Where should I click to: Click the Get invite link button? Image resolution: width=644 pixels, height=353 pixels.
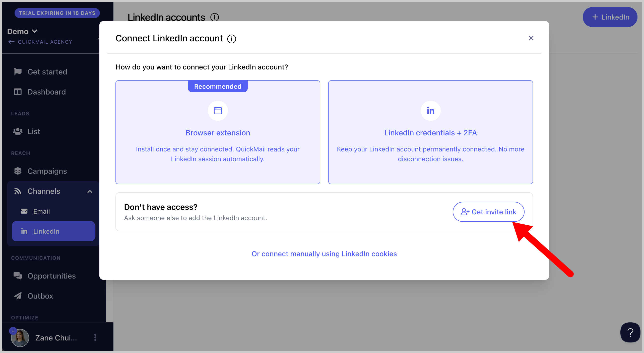(488, 212)
